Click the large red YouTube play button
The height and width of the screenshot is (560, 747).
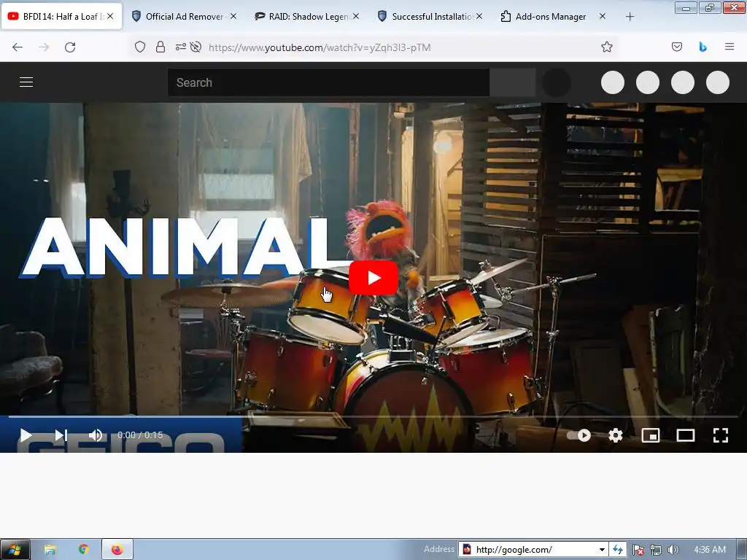373,278
